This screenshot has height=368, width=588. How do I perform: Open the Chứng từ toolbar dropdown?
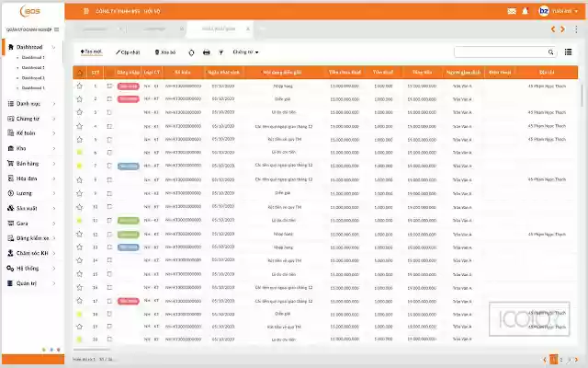tap(245, 52)
